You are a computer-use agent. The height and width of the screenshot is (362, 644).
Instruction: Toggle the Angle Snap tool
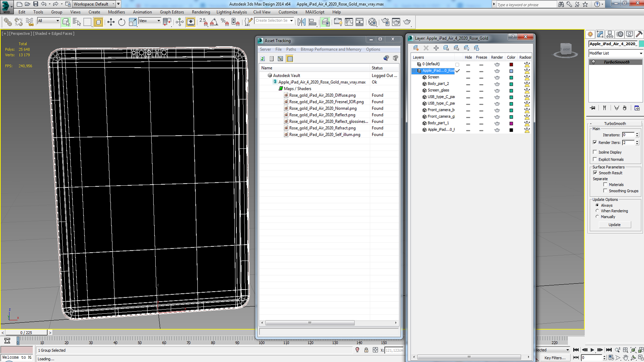point(214,22)
